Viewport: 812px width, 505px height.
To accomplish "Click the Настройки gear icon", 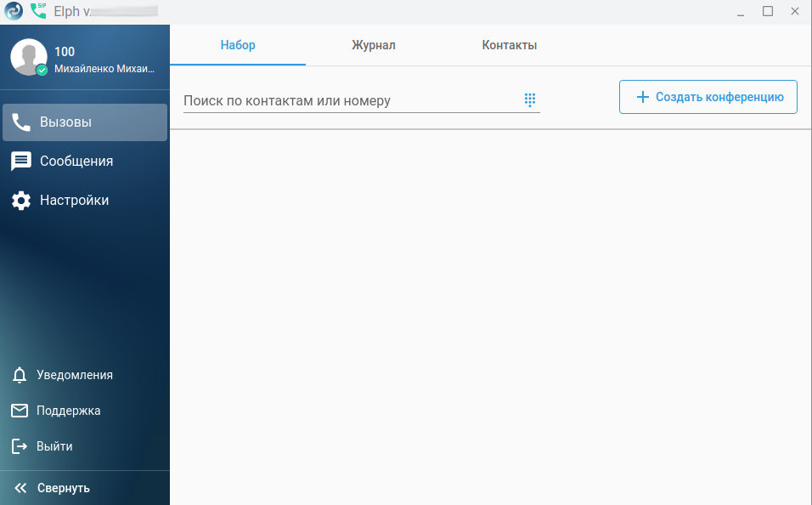I will click(21, 200).
